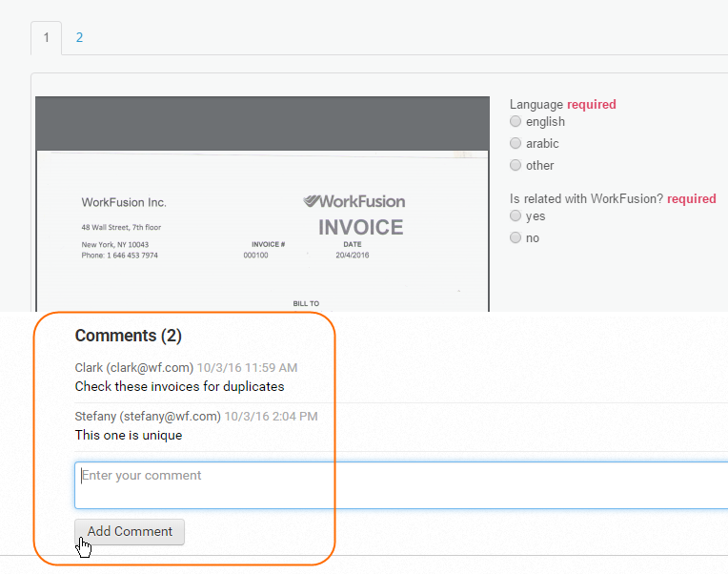Viewport: 728px width, 574px height.
Task: Click the Comments (2) heading
Action: pos(128,336)
